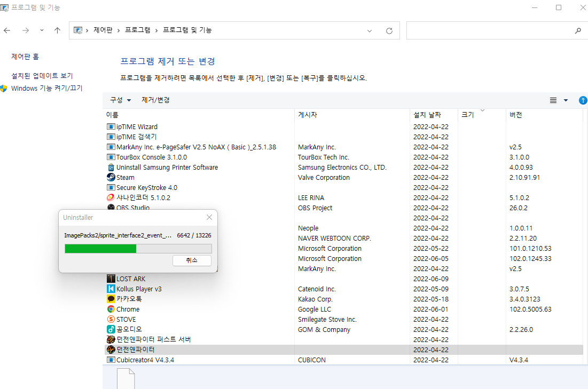Open 설치된 업데이트 보기 link
The image size is (588, 389).
(x=42, y=76)
